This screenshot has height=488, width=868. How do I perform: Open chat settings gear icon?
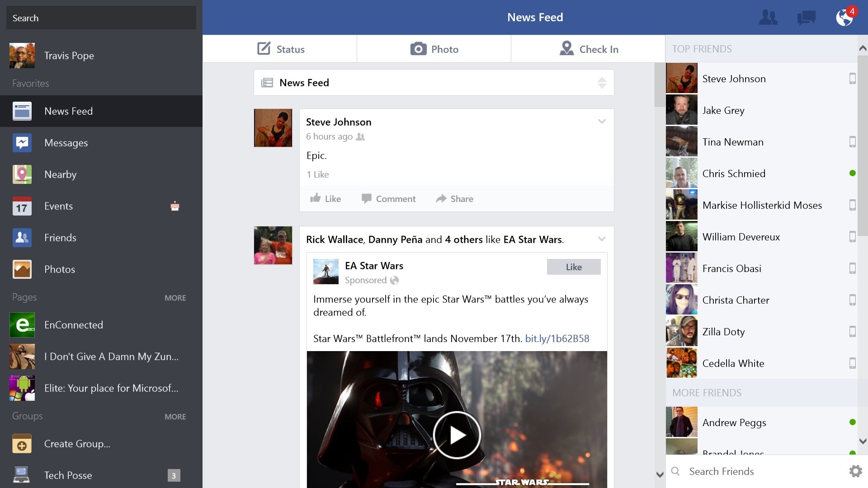click(855, 471)
